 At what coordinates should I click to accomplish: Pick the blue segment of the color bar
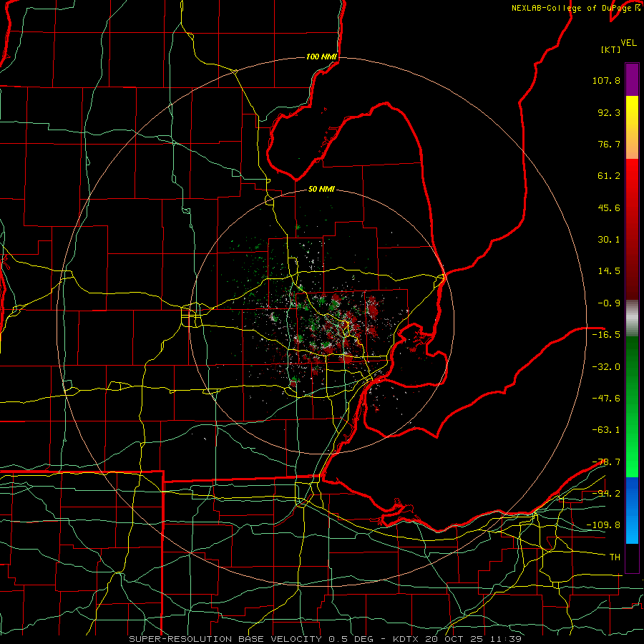632,510
